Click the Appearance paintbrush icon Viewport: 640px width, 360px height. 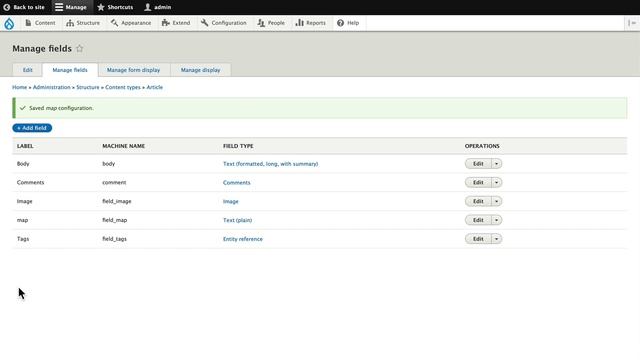114,23
